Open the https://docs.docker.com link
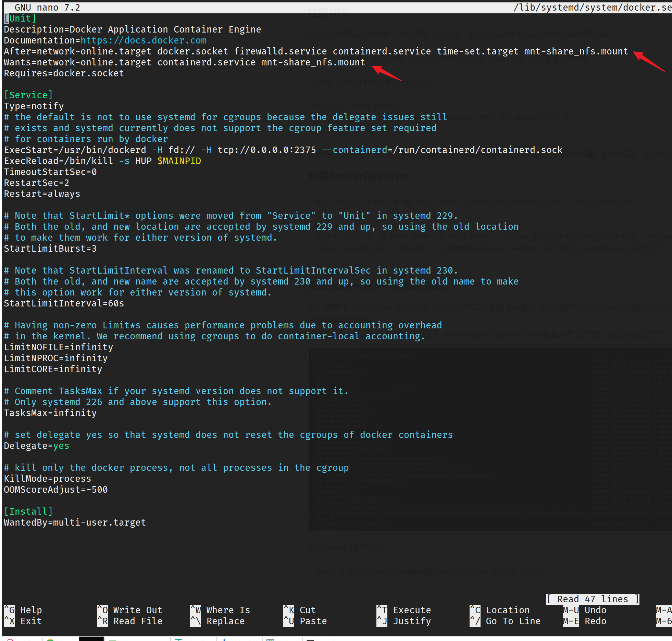 144,40
